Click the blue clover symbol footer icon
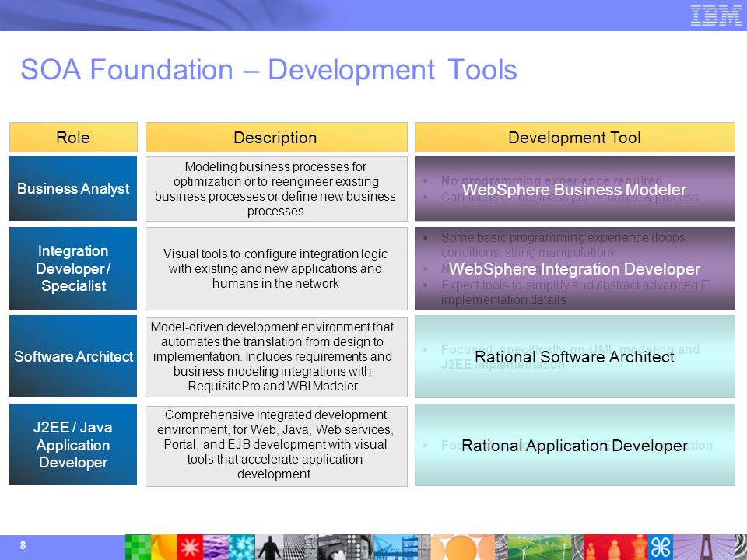747x560 pixels. 661,547
